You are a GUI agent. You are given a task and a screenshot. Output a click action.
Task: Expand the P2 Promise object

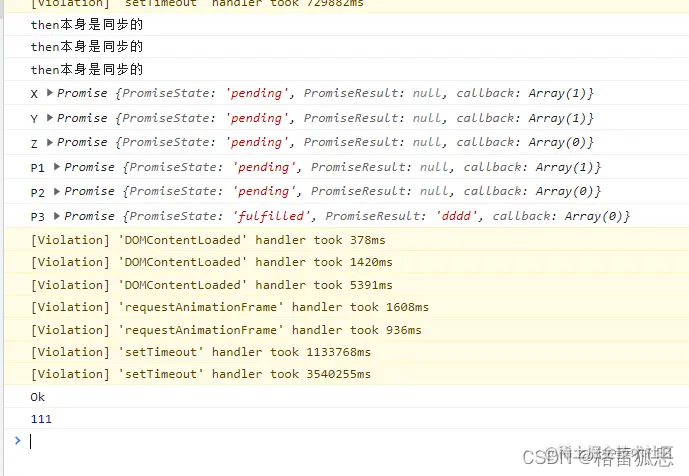tap(57, 191)
